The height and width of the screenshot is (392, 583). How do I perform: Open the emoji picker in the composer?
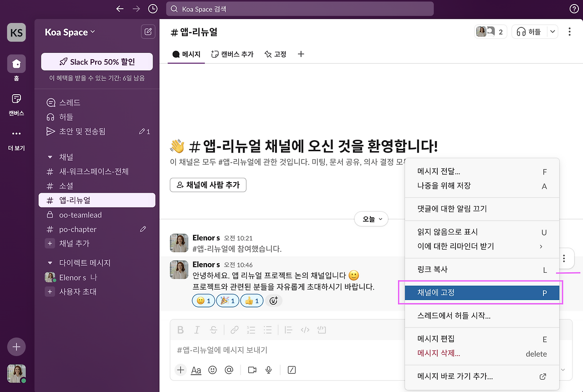(212, 370)
